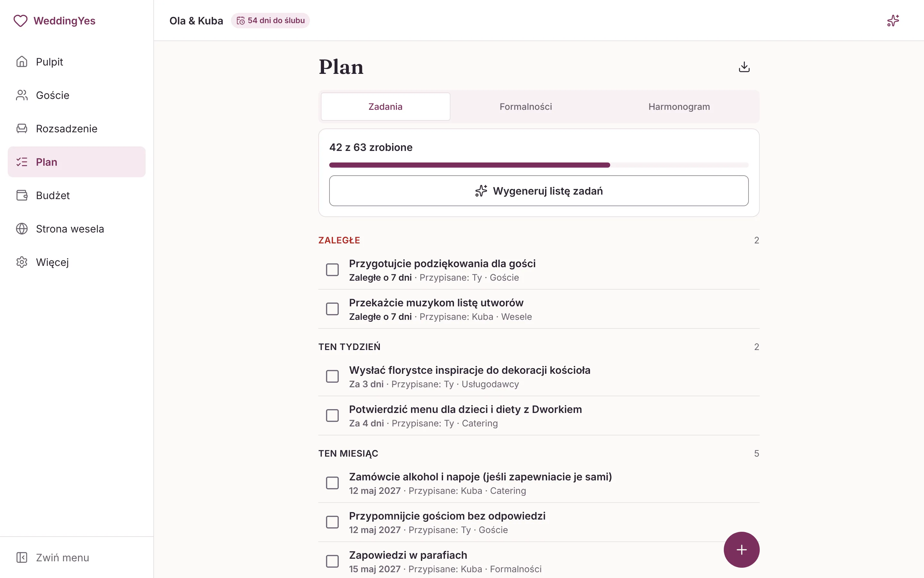Click the ZALEGŁE section heading
The width and height of the screenshot is (924, 578).
[x=339, y=240]
